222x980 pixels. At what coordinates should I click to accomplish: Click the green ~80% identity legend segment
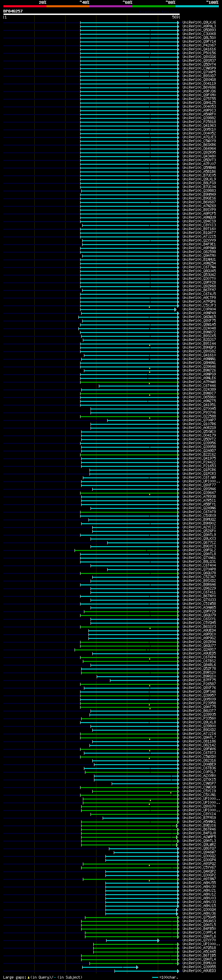coord(154,6)
